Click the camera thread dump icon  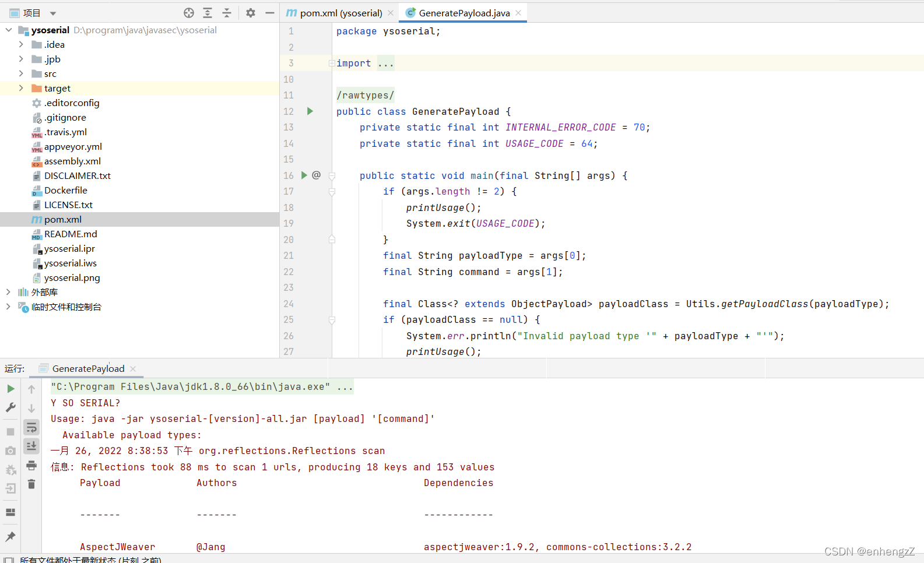pos(10,451)
